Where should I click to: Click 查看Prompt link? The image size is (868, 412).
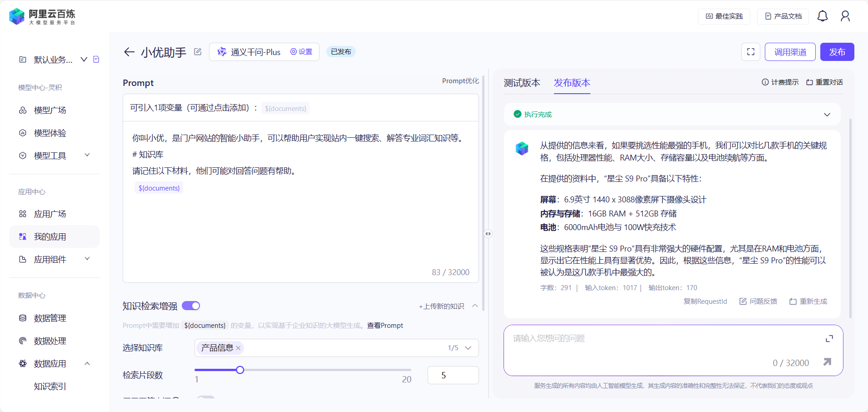[385, 326]
